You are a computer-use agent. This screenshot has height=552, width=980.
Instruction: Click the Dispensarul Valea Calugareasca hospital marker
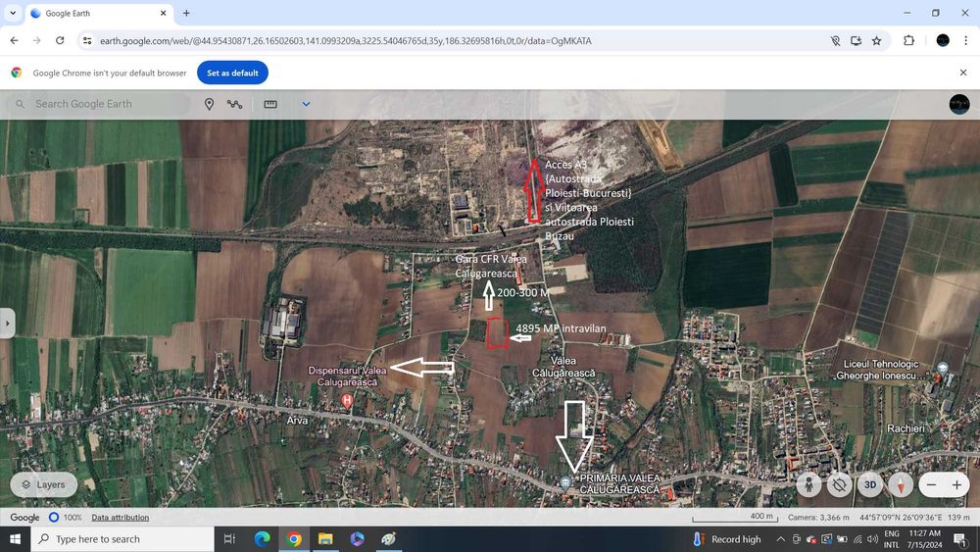[347, 400]
